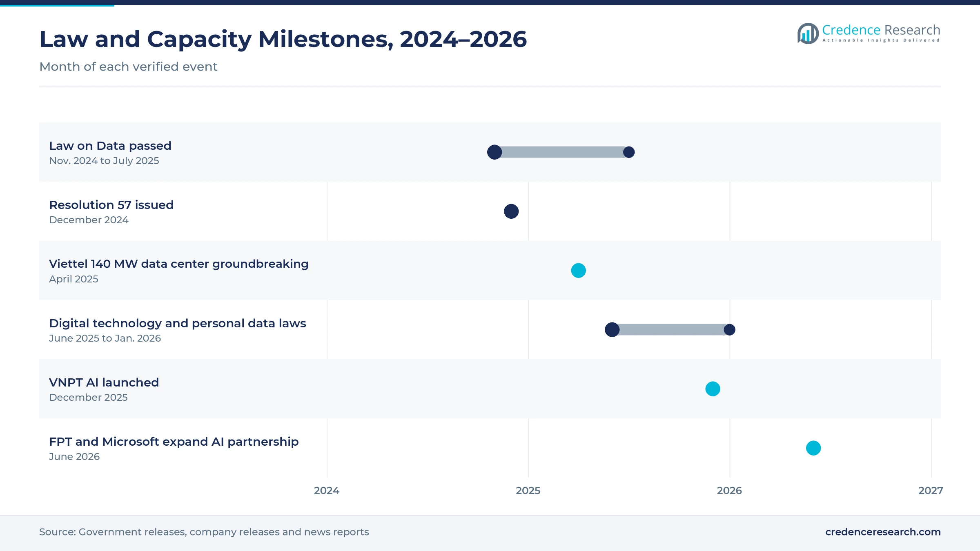Select the personal data laws Jan. 2026 end dot
980x551 pixels.
click(x=730, y=330)
